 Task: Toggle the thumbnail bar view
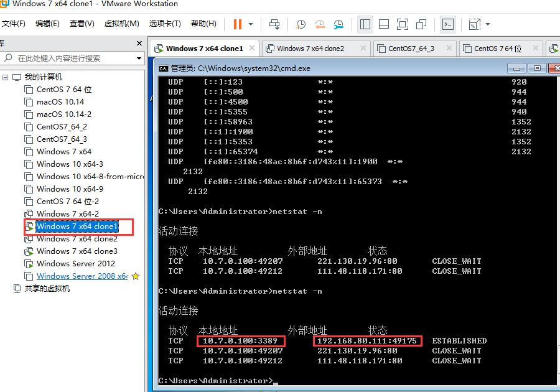coord(384,24)
